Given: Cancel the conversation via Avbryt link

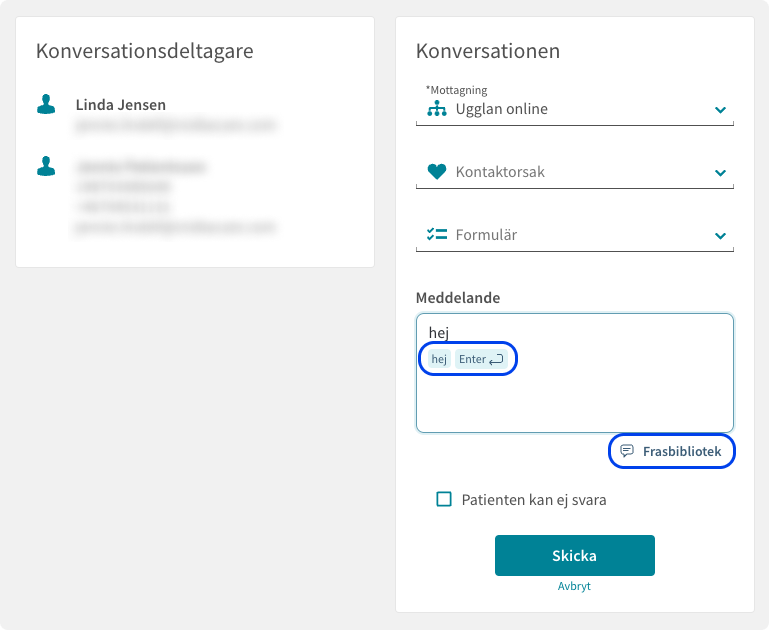Looking at the screenshot, I should [574, 586].
